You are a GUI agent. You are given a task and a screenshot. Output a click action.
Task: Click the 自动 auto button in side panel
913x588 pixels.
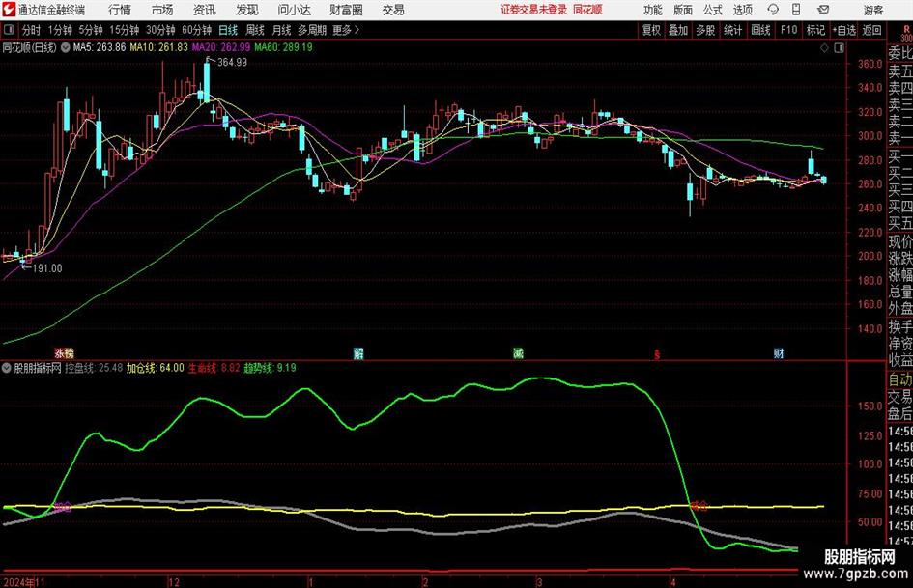(x=900, y=379)
